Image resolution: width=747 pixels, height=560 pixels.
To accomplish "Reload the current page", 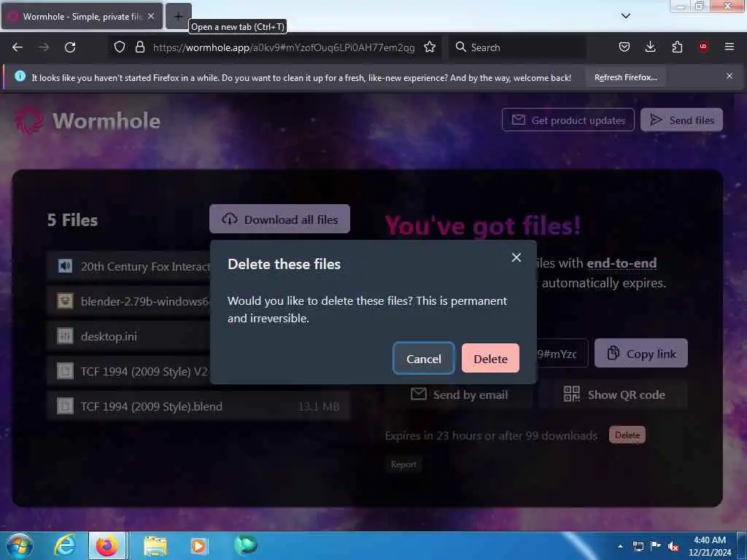I will tap(70, 47).
